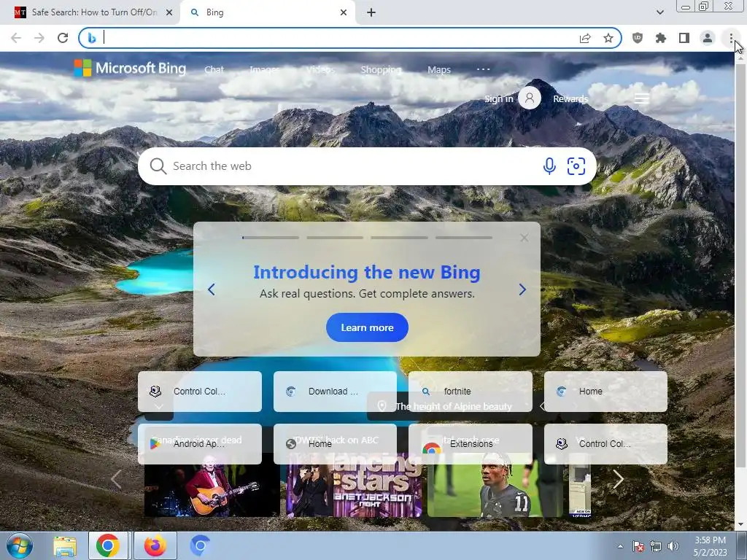Click the Bing icon in address bar
Screen dimensions: 747x560
[92, 38]
